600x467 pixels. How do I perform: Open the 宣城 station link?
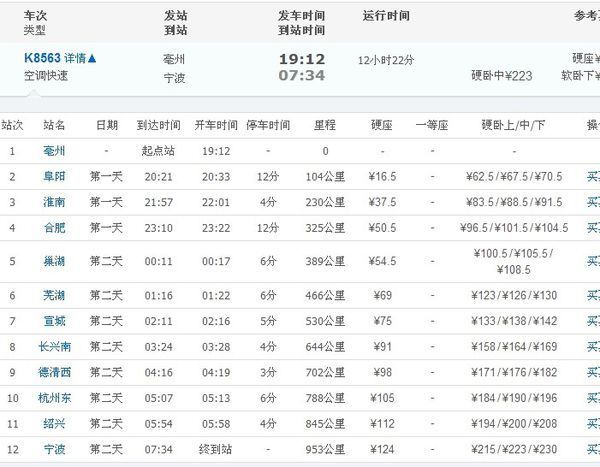[x=54, y=321]
